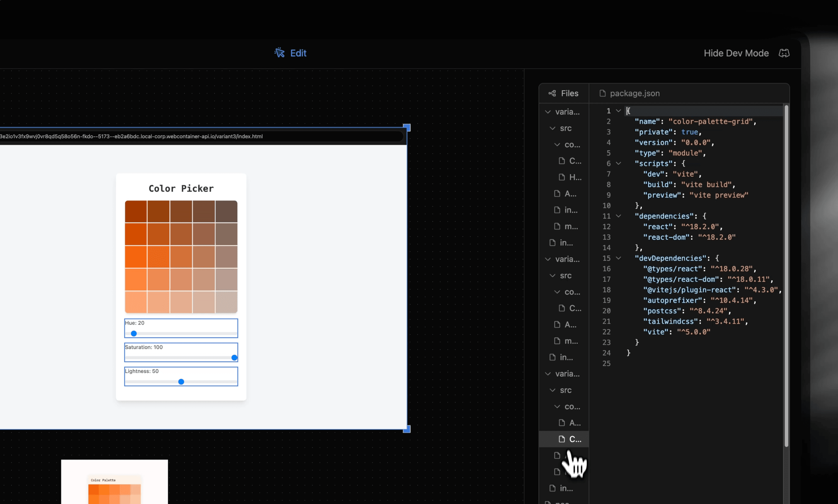Click the "color-palette-grid" string on line 2
The image size is (838, 504).
pos(711,121)
